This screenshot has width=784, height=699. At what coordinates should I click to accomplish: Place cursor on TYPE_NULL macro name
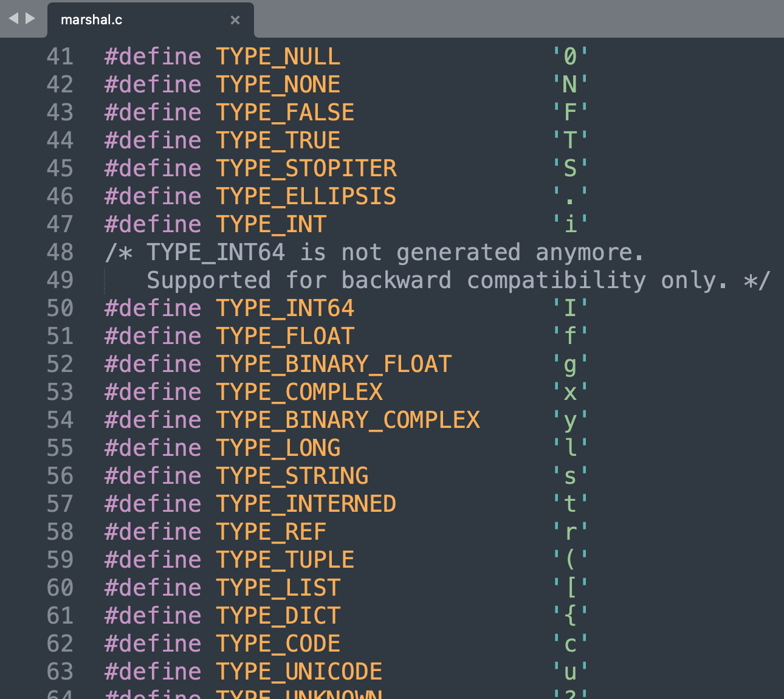click(278, 57)
